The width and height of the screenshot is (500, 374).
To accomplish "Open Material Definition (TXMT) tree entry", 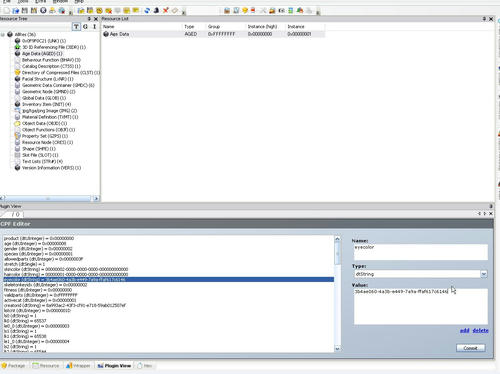I will pos(50,117).
